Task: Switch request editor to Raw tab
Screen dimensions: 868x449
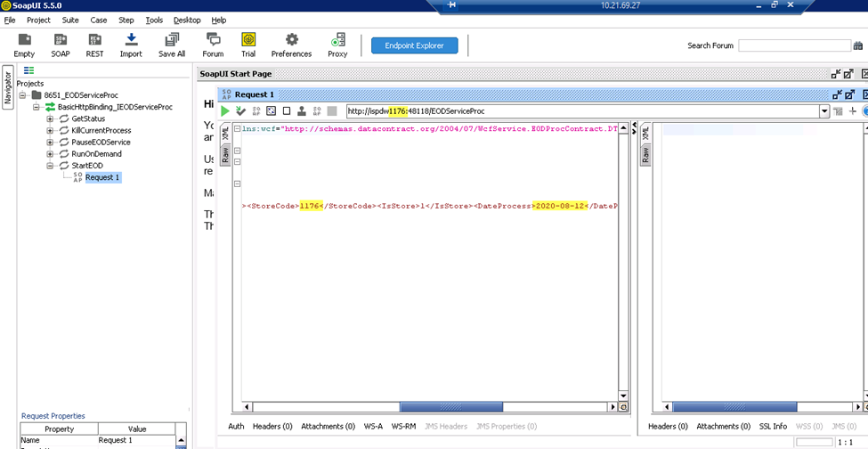Action: (x=225, y=155)
